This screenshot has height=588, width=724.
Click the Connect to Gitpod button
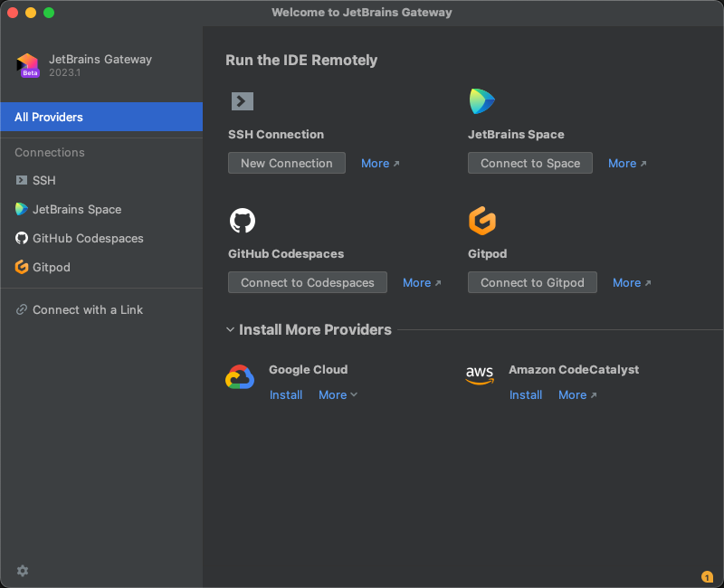532,282
